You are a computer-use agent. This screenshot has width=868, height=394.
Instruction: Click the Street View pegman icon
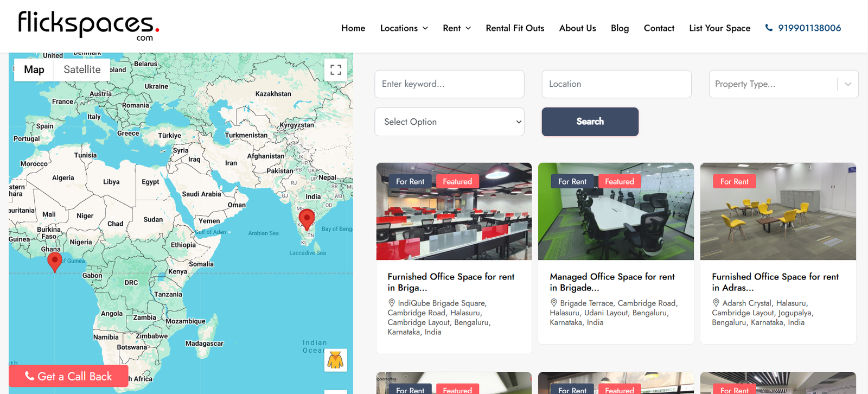click(x=335, y=360)
